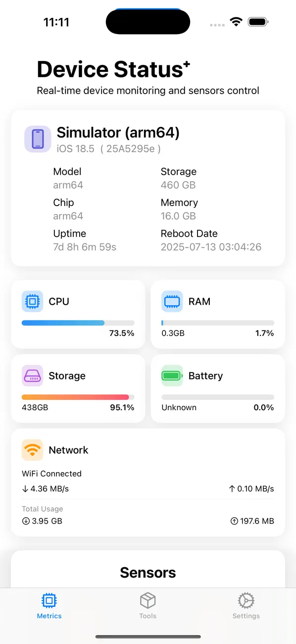Tap the battery indicator in status bar
296x644 pixels.
(x=258, y=21)
